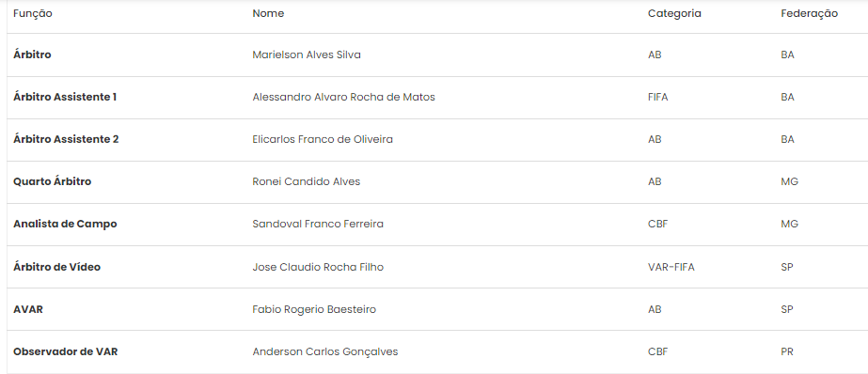Select the Observador de VAR label
This screenshot has height=374, width=868.
(65, 351)
